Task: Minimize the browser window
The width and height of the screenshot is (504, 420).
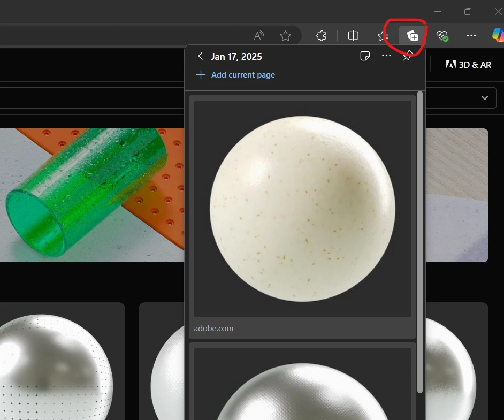Action: tap(437, 12)
